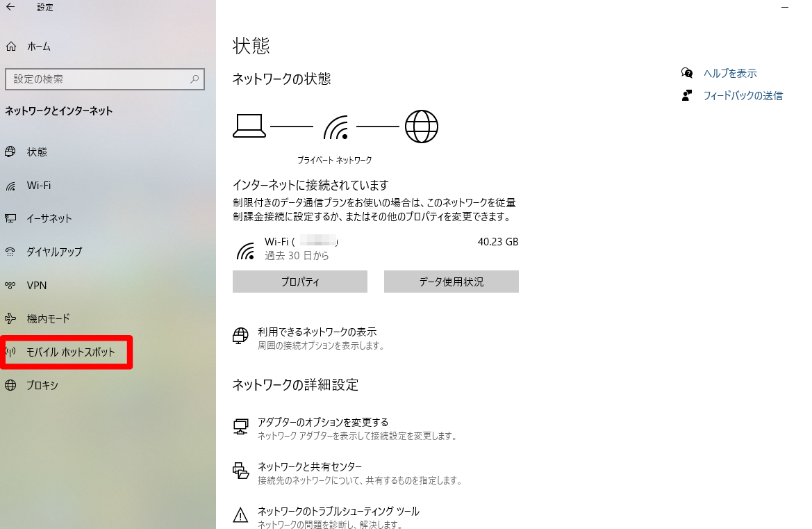Click the プロパティ button
The height and width of the screenshot is (529, 812).
(x=299, y=281)
